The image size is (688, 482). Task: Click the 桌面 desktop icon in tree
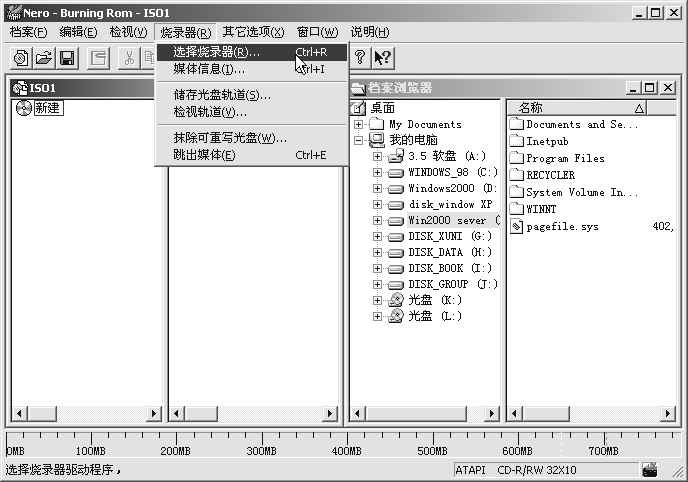(358, 107)
